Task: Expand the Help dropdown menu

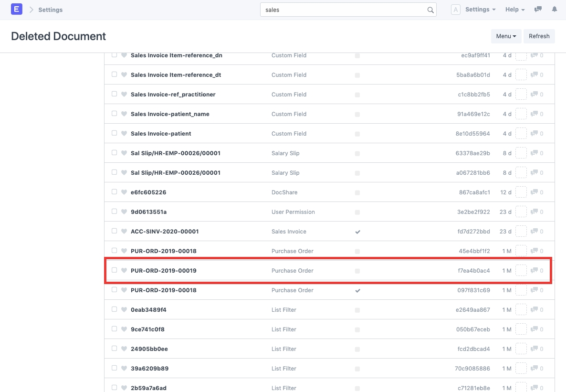Action: tap(514, 10)
